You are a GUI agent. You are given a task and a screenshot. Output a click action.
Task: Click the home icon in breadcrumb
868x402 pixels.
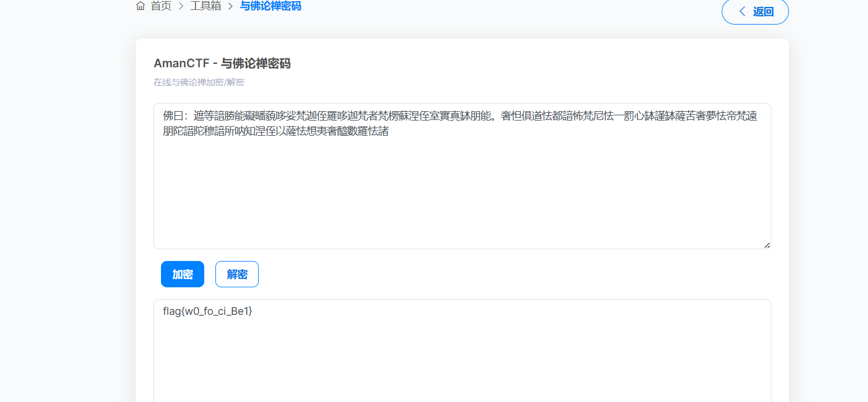click(x=140, y=6)
